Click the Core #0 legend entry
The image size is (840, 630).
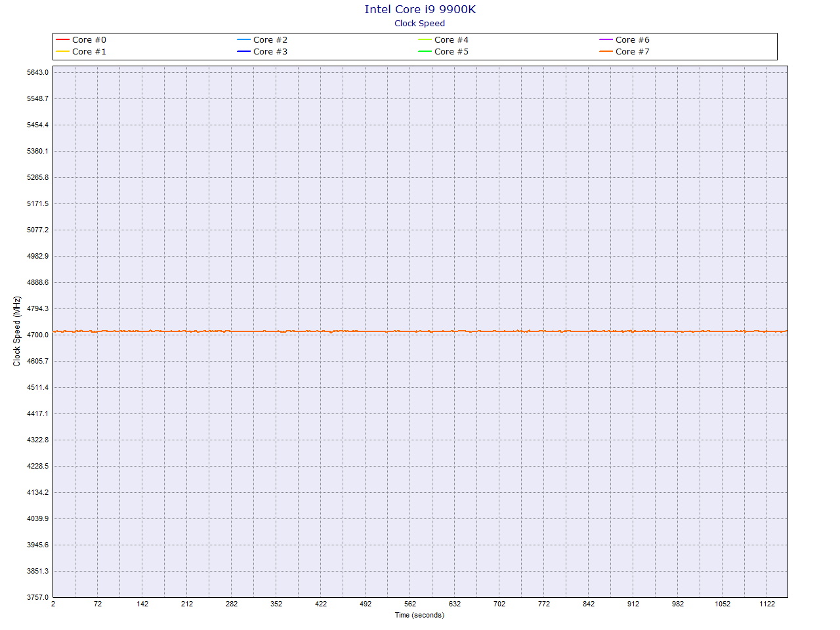81,40
